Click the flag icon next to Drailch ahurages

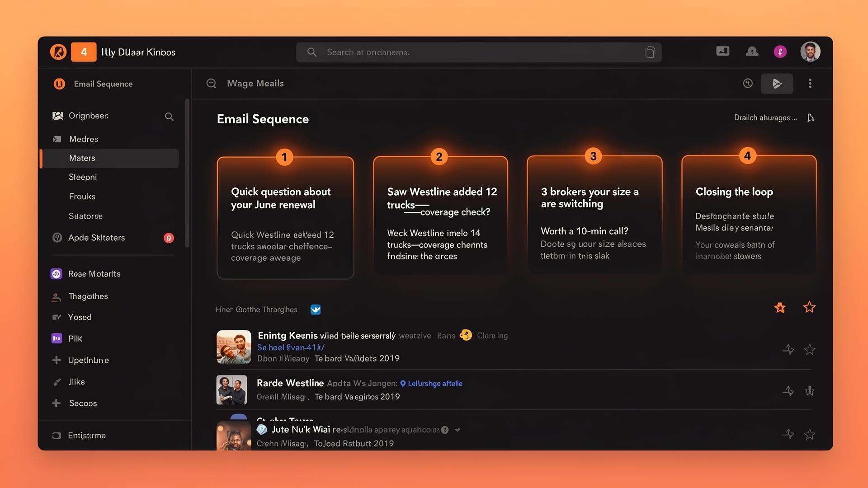pos(811,118)
